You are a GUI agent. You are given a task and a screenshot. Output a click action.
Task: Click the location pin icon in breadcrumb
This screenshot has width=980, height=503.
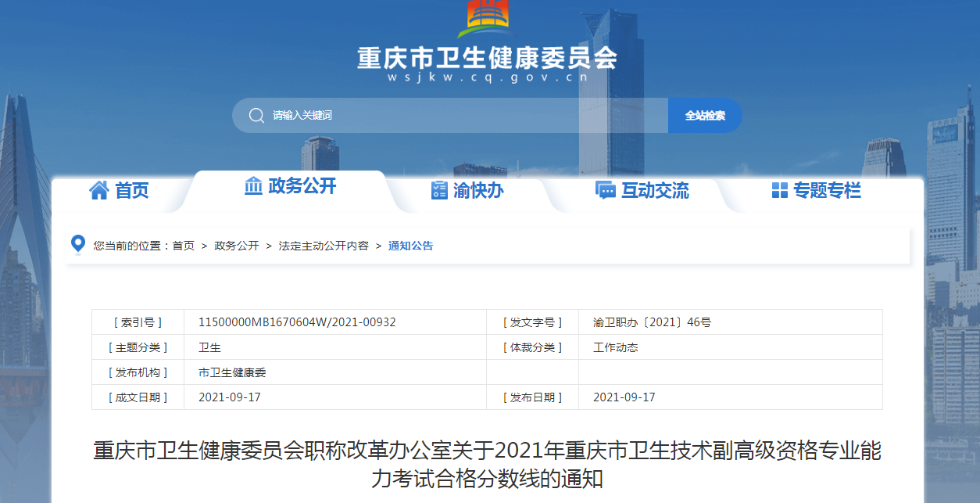(x=78, y=245)
